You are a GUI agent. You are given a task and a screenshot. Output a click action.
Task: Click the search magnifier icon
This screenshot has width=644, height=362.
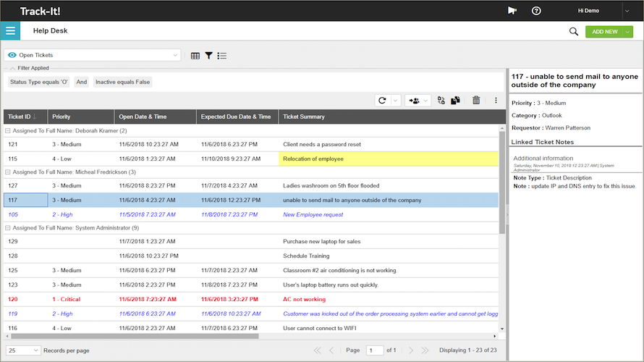tap(574, 32)
